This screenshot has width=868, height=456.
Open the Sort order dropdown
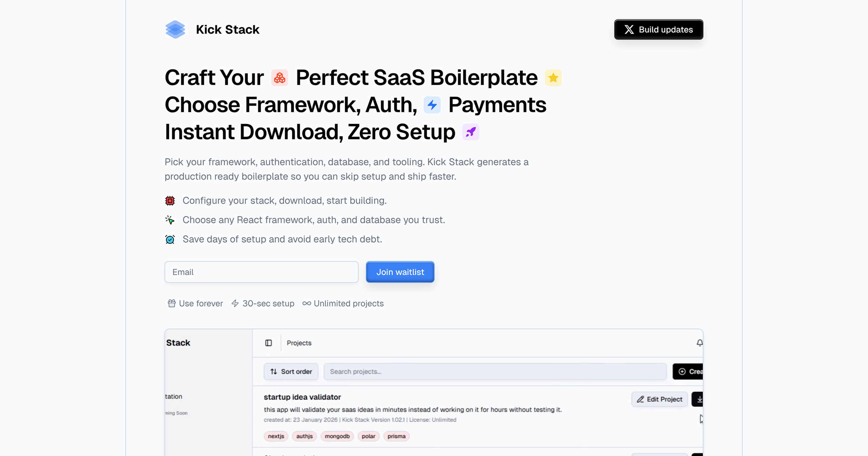click(291, 372)
